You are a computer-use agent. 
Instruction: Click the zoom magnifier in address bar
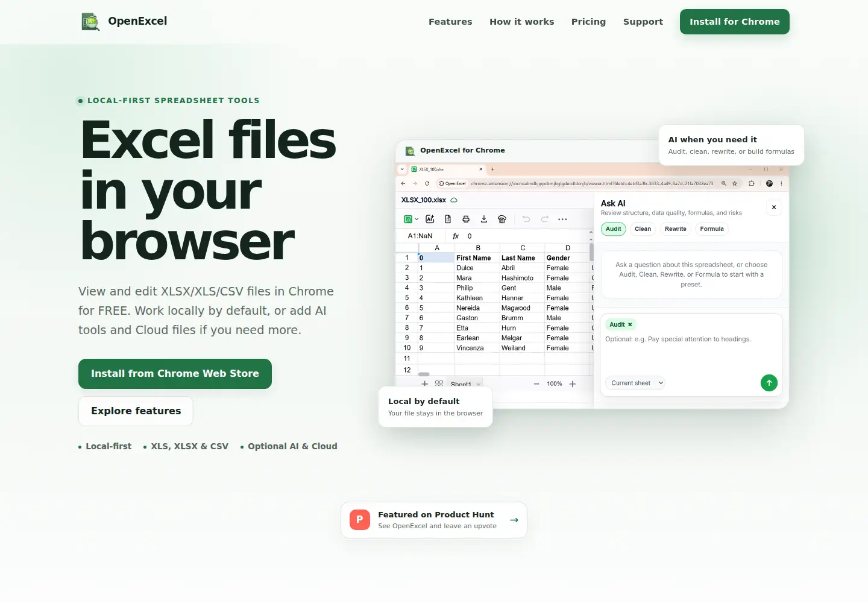pyautogui.click(x=724, y=183)
